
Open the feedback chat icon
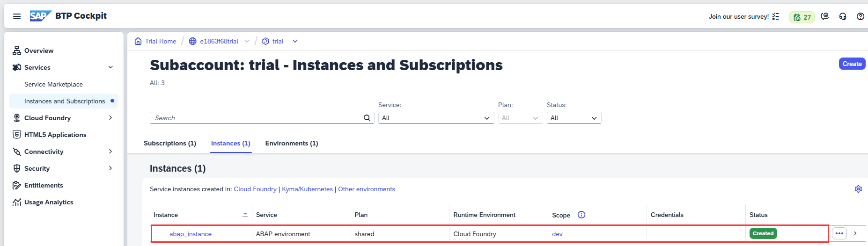[x=825, y=16]
